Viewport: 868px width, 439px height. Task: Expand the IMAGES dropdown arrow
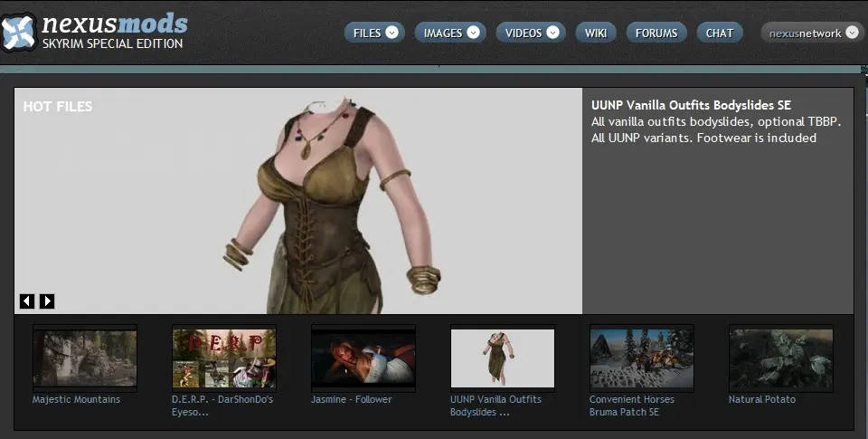[473, 33]
